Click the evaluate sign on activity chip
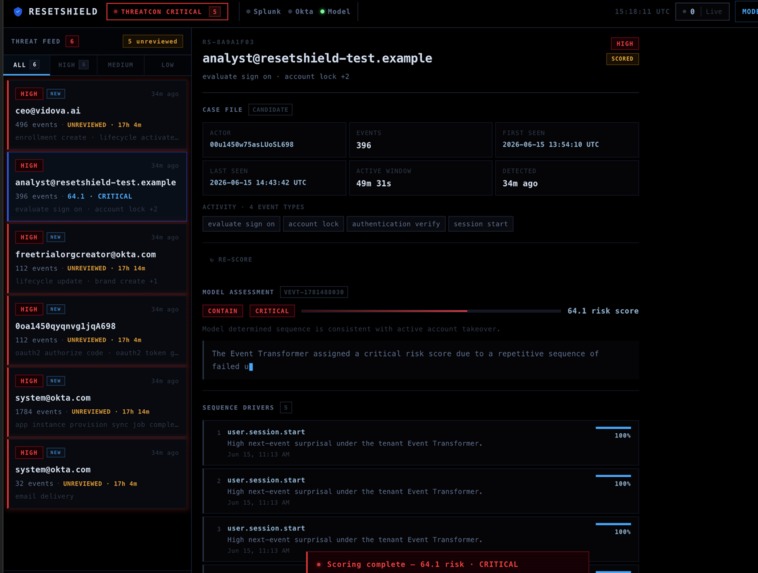Viewport: 758px width, 573px height. coord(241,224)
